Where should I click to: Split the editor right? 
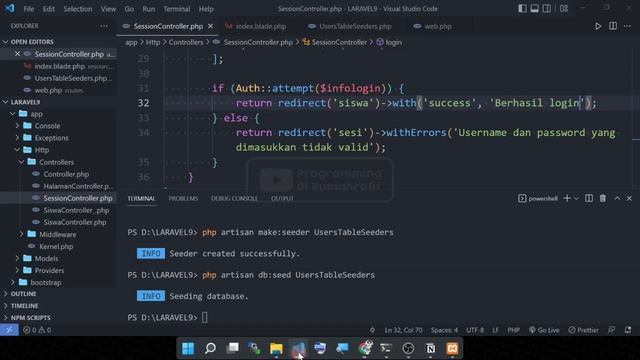(613, 26)
